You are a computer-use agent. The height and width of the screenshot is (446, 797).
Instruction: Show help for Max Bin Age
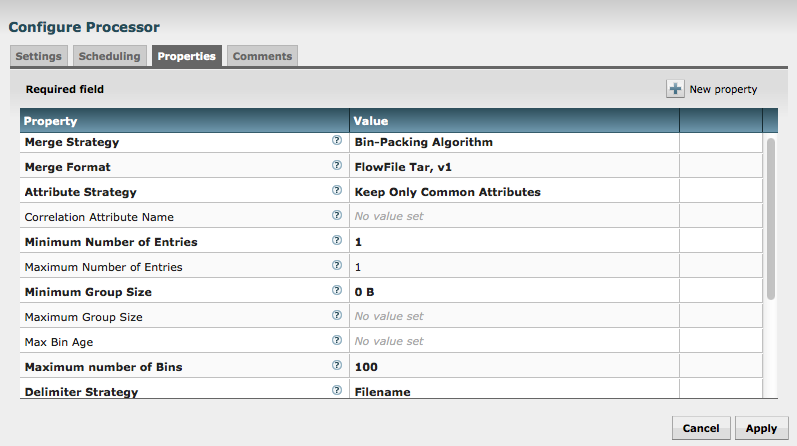[337, 341]
